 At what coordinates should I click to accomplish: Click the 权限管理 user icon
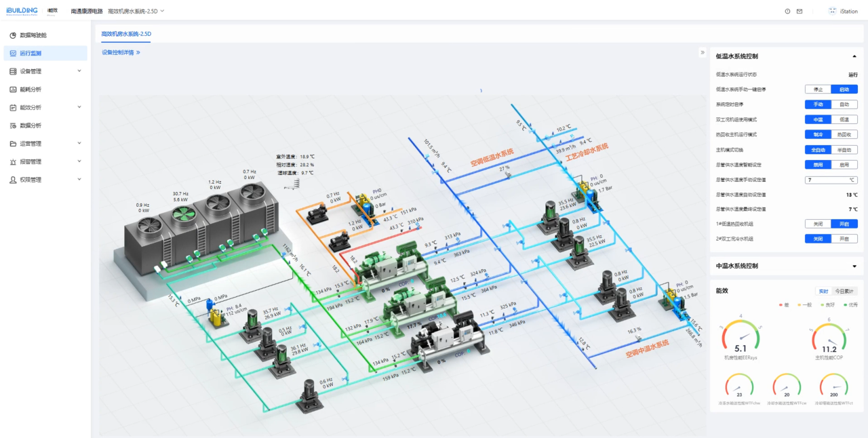pos(13,180)
